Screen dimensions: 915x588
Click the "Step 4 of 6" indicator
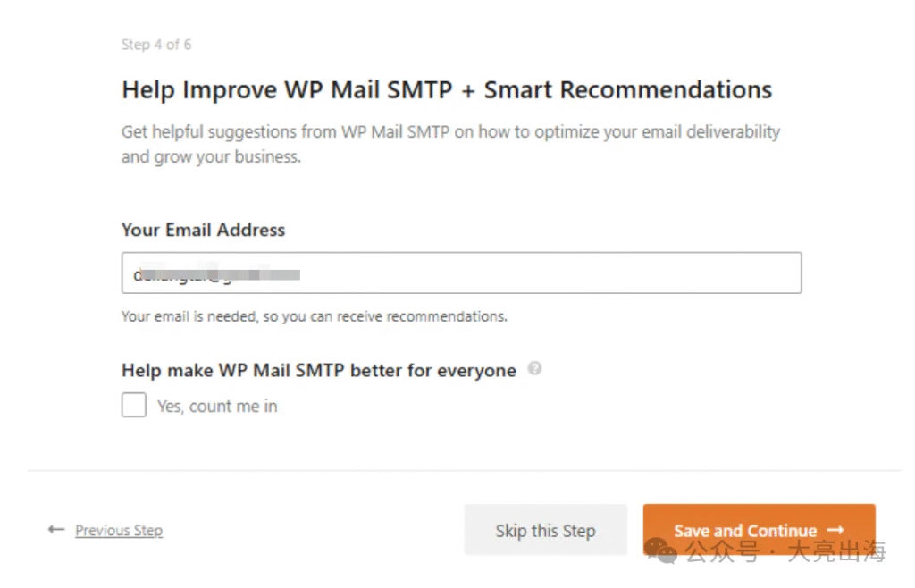[x=155, y=45]
